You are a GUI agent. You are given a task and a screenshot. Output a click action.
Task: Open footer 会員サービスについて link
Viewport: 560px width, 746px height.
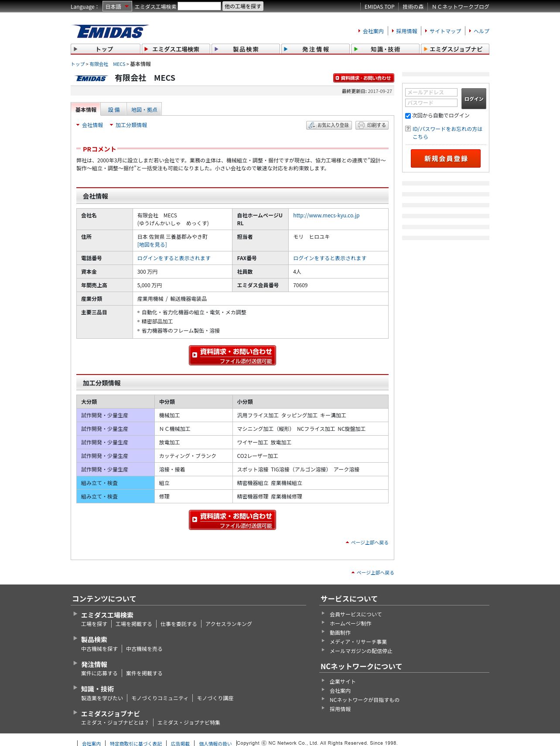[x=356, y=615]
